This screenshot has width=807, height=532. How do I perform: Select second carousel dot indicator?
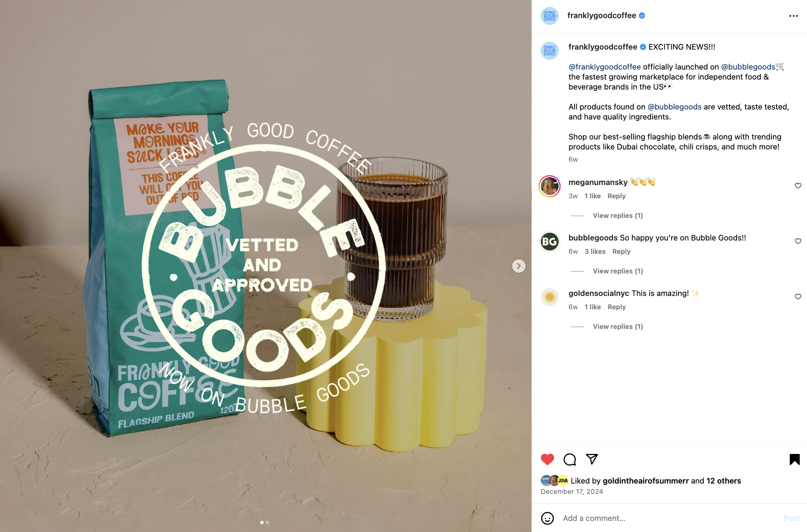[x=268, y=523]
